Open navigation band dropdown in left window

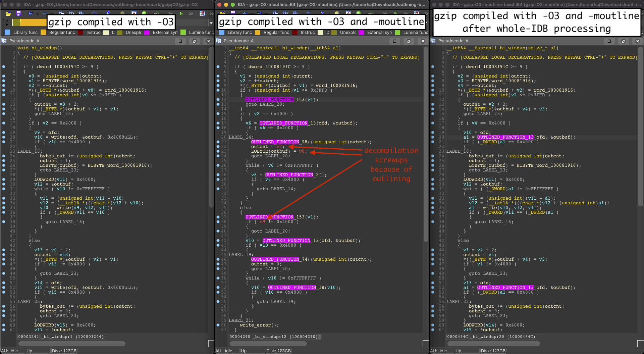[211, 23]
